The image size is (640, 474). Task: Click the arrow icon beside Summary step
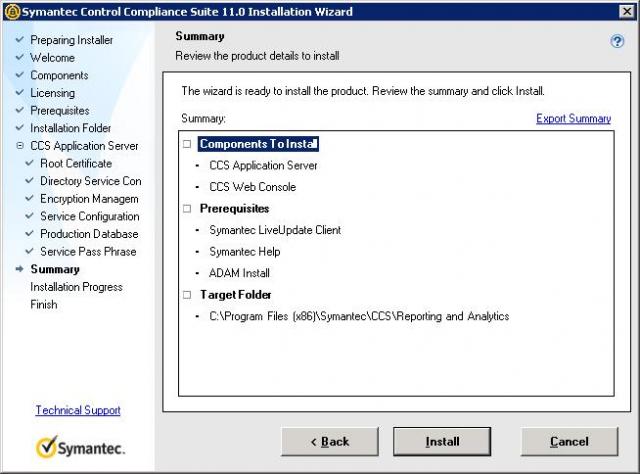pyautogui.click(x=20, y=269)
